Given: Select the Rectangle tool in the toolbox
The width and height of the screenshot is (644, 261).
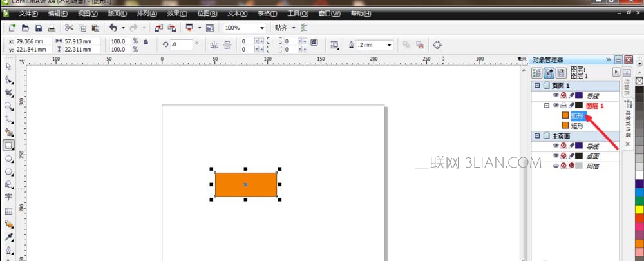Looking at the screenshot, I should 8,145.
